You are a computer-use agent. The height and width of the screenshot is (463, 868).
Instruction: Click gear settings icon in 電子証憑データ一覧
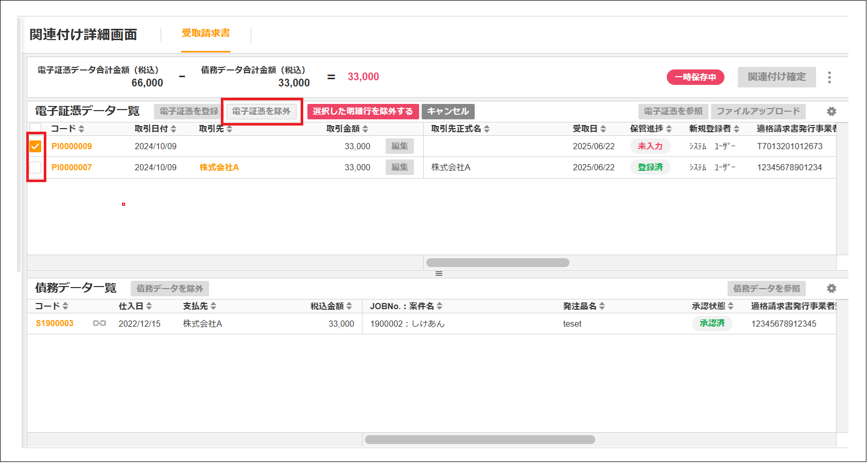831,112
